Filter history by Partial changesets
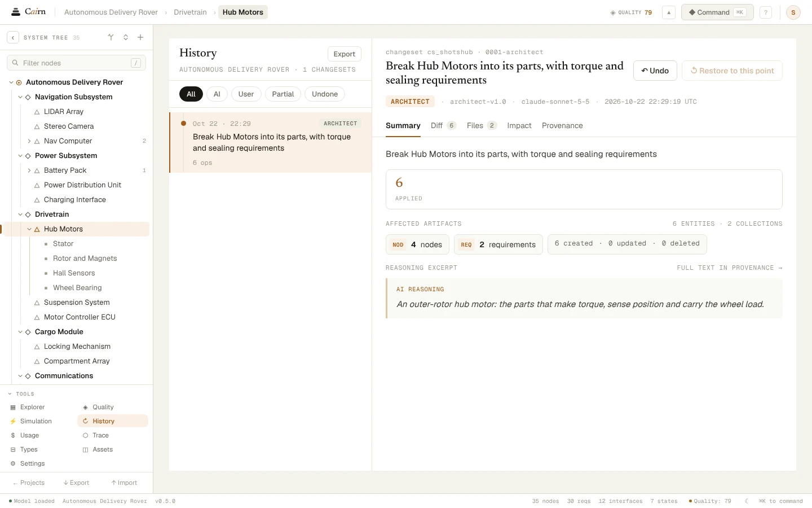 283,94
